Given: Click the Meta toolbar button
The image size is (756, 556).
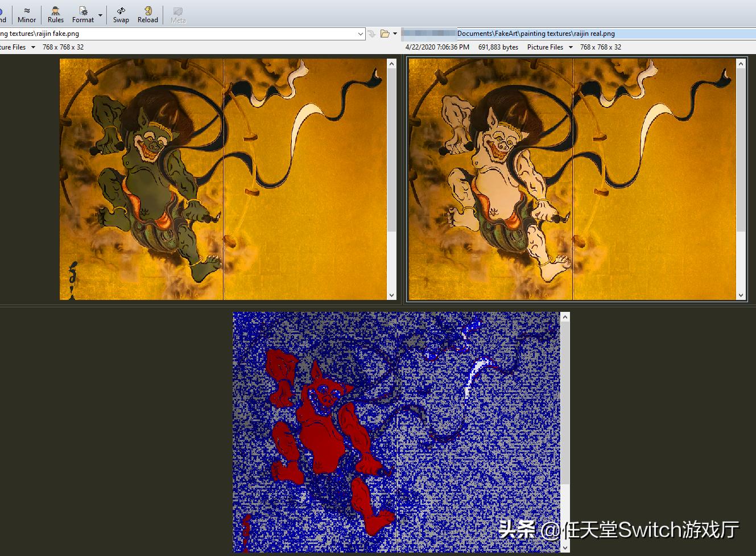Looking at the screenshot, I should [x=178, y=15].
